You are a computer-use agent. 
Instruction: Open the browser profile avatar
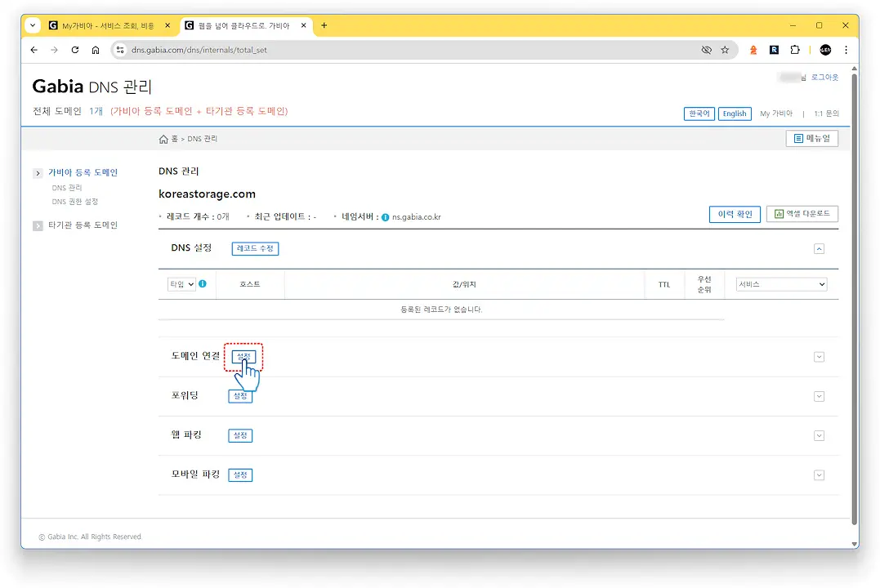(x=825, y=50)
